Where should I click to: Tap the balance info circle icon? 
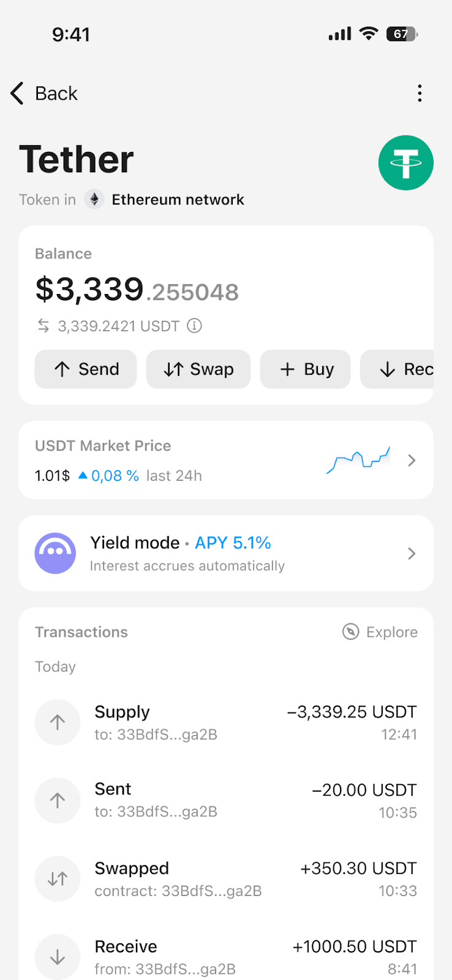194,326
